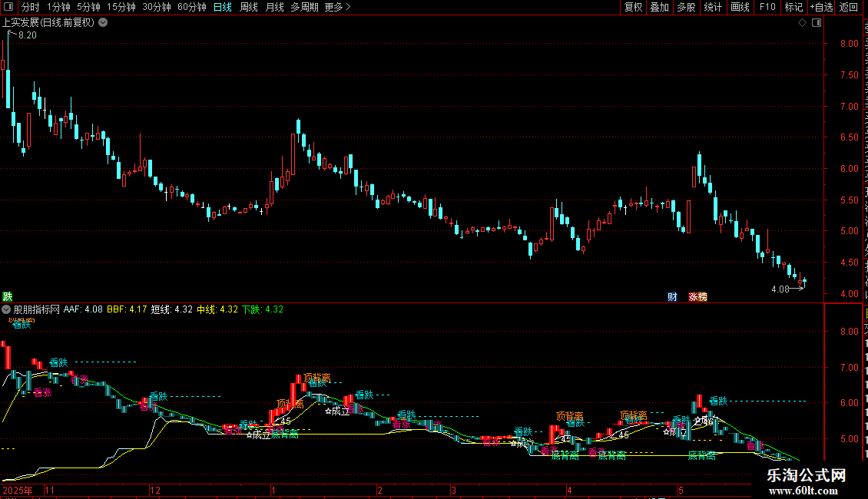This screenshot has width=868, height=499.
Task: Toggle the right side panel icon
Action: pyautogui.click(x=817, y=23)
